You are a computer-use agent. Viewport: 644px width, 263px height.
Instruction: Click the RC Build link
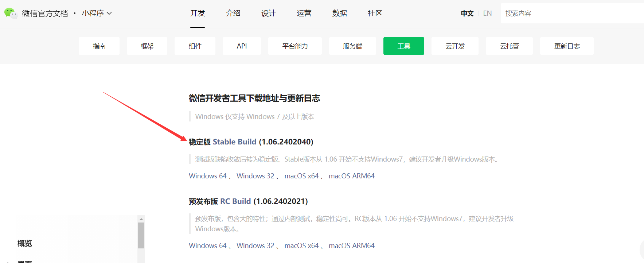coord(235,201)
